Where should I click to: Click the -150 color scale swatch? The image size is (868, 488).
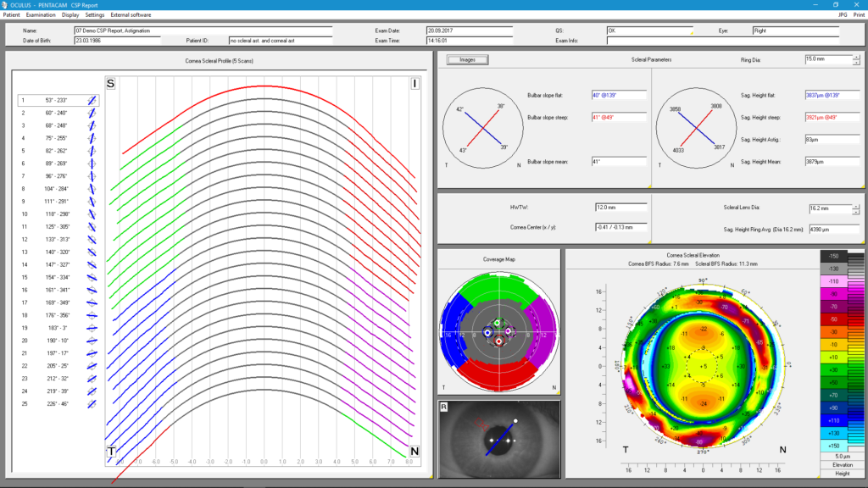pos(834,256)
